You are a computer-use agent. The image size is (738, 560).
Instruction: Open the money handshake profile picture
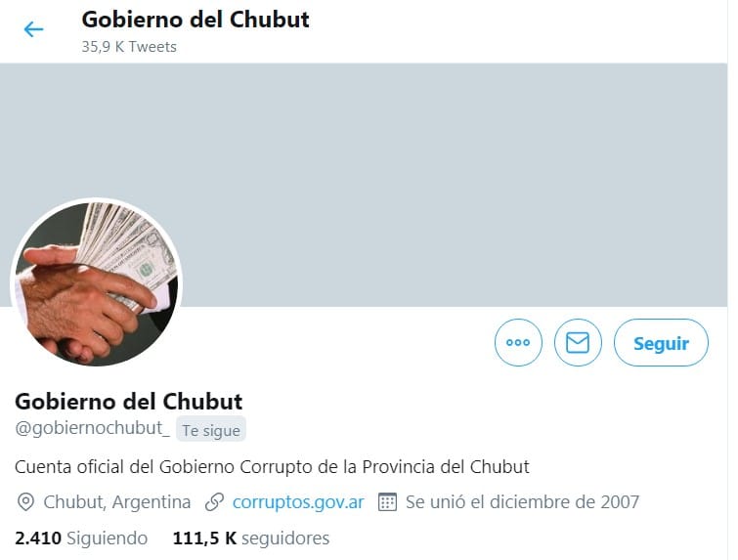pos(97,282)
